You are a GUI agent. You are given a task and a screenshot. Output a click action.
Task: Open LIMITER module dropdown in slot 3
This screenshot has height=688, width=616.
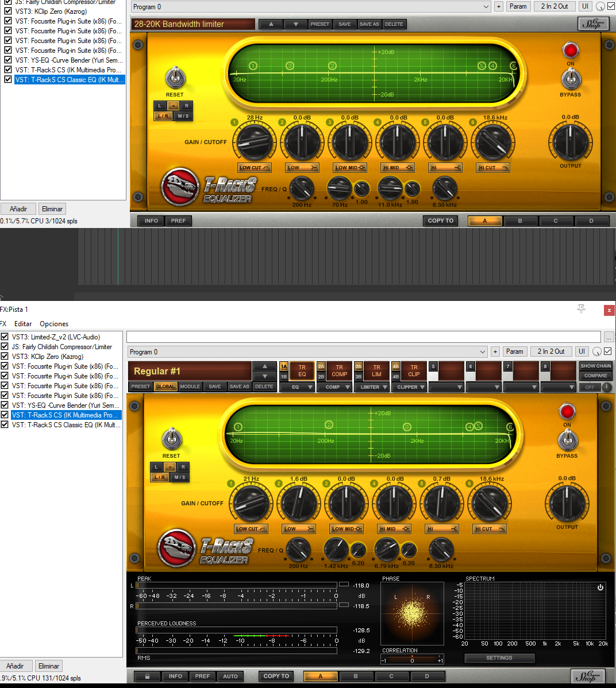(372, 387)
